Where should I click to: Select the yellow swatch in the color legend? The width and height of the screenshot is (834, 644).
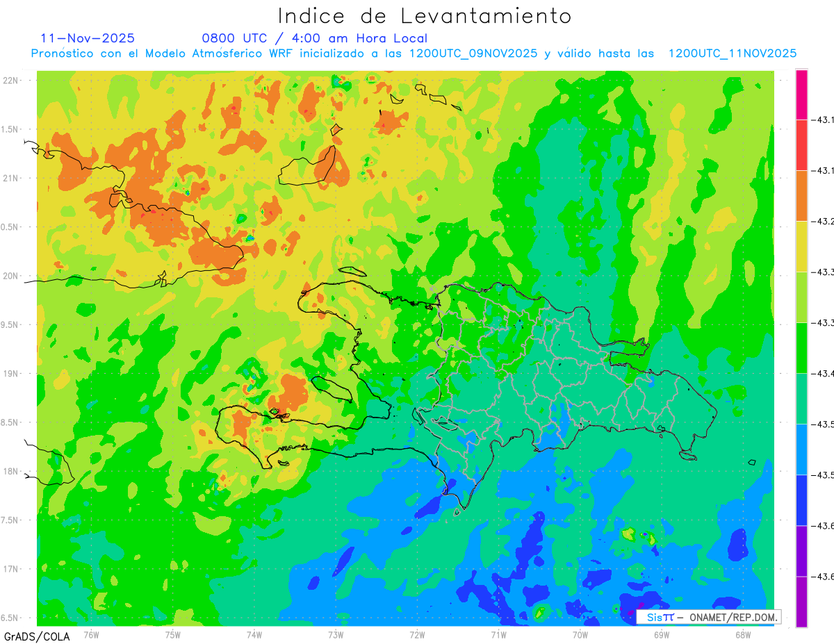tap(801, 247)
